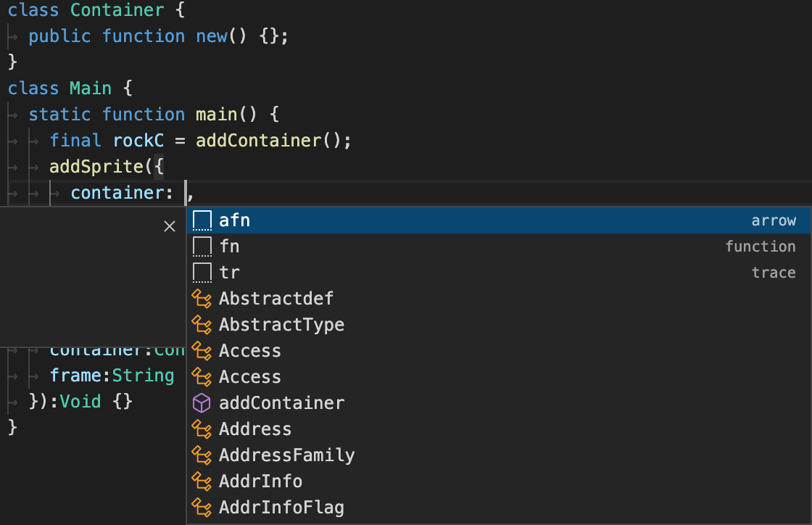Screen dimensions: 812x525
Task: Select the addContainer module icon
Action: click(202, 402)
